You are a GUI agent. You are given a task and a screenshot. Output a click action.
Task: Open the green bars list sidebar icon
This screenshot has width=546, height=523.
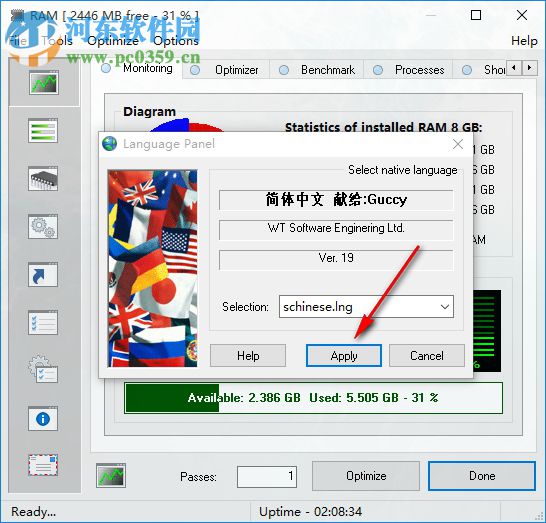tap(43, 131)
